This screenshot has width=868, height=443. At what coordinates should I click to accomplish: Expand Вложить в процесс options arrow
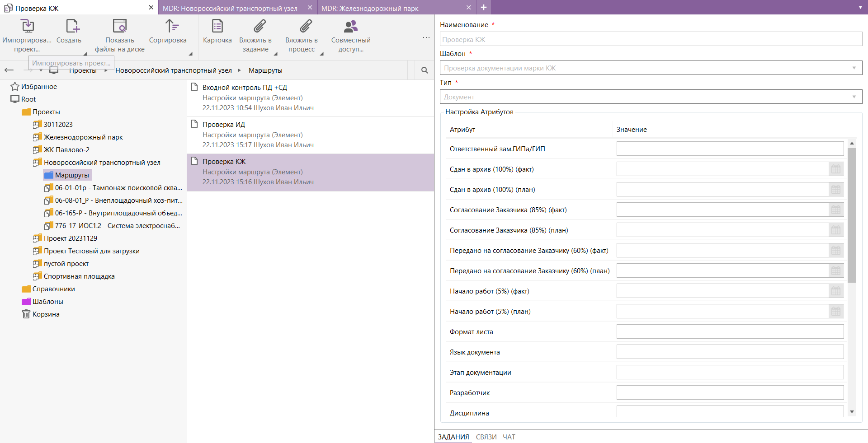click(x=322, y=54)
